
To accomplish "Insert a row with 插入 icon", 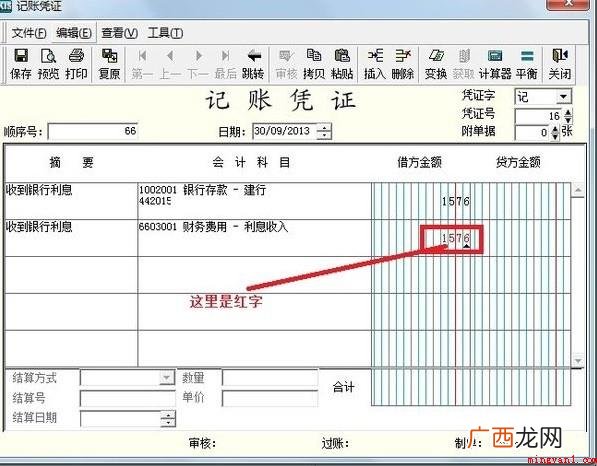I will pyautogui.click(x=375, y=64).
